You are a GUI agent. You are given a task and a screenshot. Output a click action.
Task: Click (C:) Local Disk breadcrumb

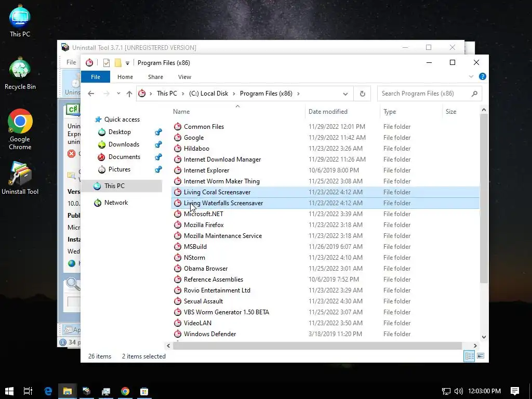(208, 94)
